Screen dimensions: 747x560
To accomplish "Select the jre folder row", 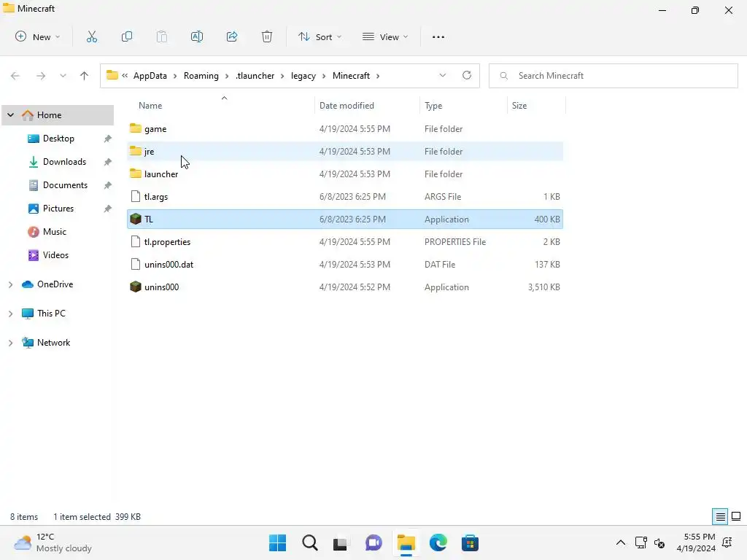I will tap(345, 152).
